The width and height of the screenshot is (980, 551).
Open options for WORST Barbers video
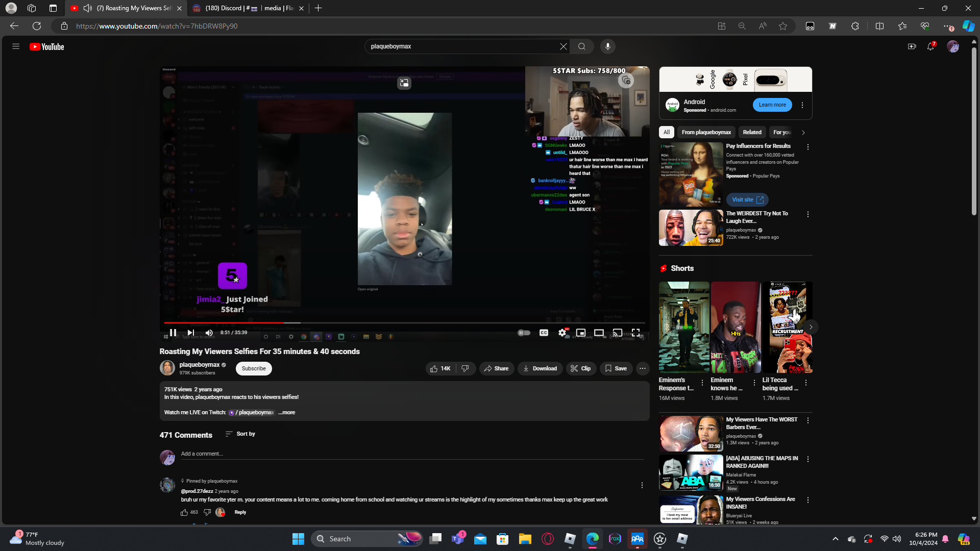pos(808,420)
